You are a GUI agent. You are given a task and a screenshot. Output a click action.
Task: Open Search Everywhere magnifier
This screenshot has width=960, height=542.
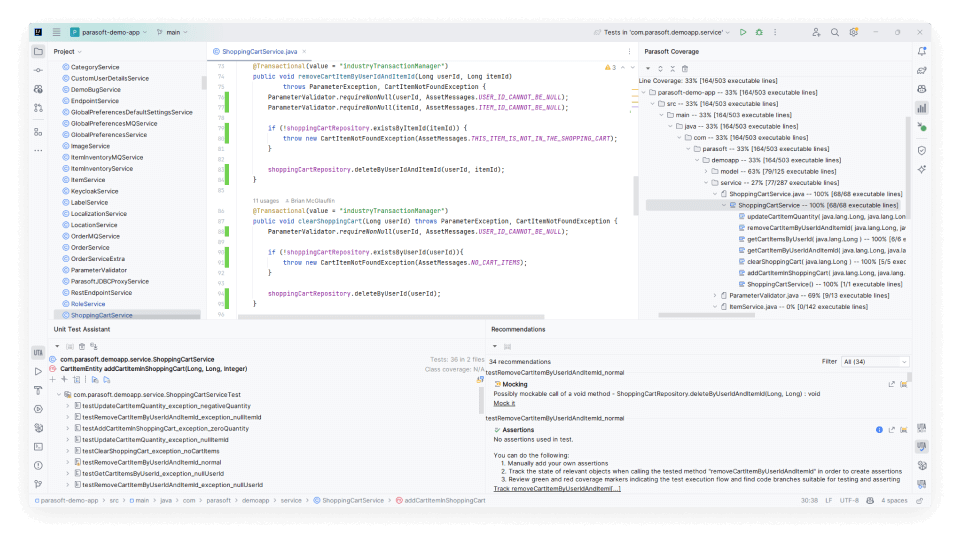click(834, 32)
